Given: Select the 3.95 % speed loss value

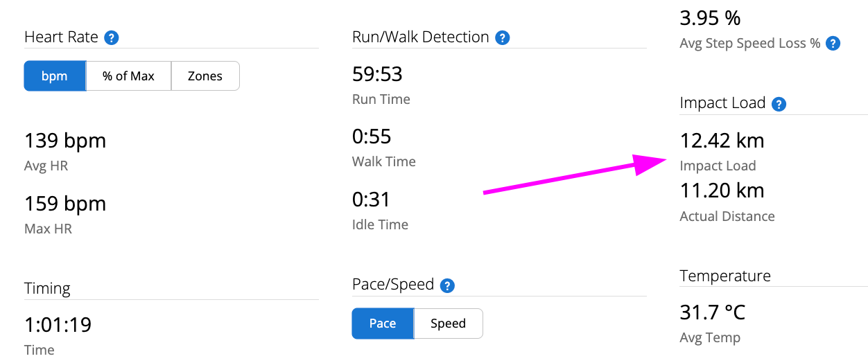Looking at the screenshot, I should pos(711,18).
